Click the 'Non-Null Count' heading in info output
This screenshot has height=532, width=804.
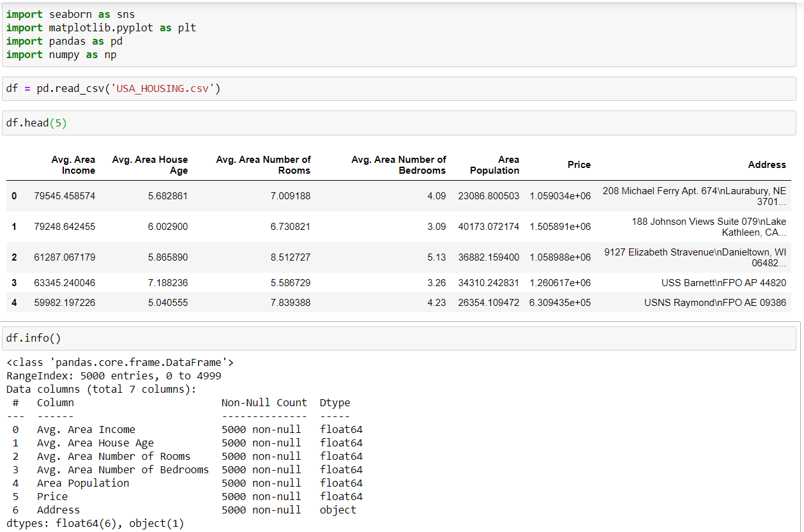pyautogui.click(x=264, y=402)
